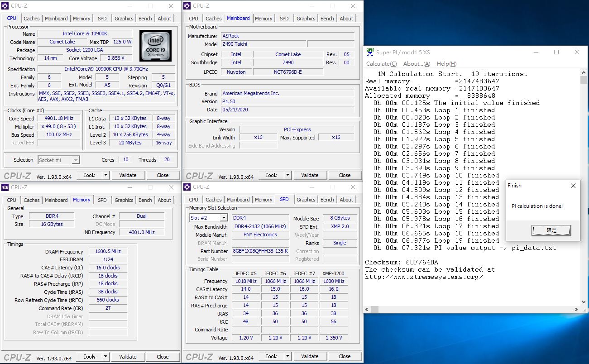Minimize the CPU-Z Memory window
The width and height of the screenshot is (589, 364).
coord(129,187)
